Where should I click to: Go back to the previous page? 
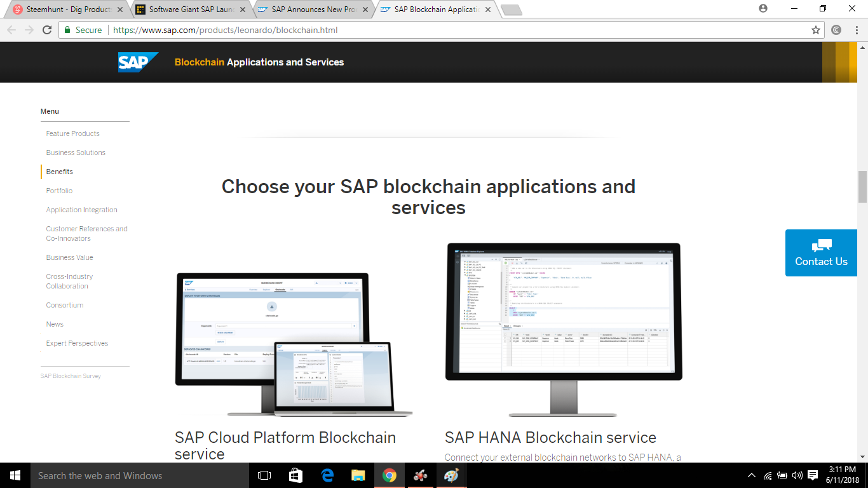[x=11, y=30]
